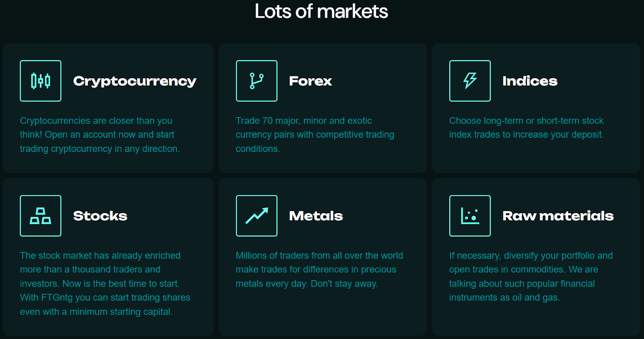
Task: Open the Indices market title
Action: (x=530, y=81)
